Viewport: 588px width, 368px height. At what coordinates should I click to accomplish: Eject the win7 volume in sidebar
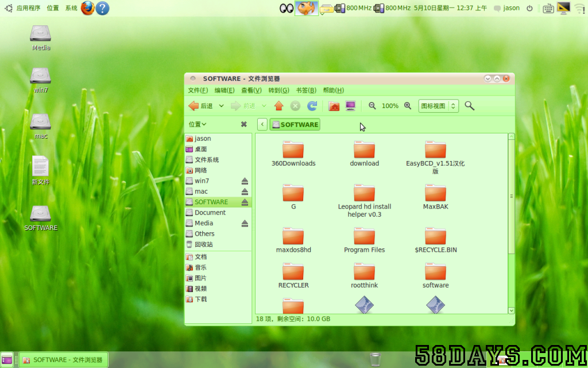click(x=245, y=181)
